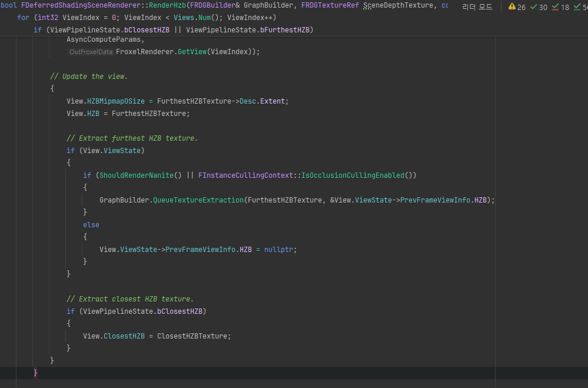Click the sticky 'for (int32 ViewIndex' line

147,18
